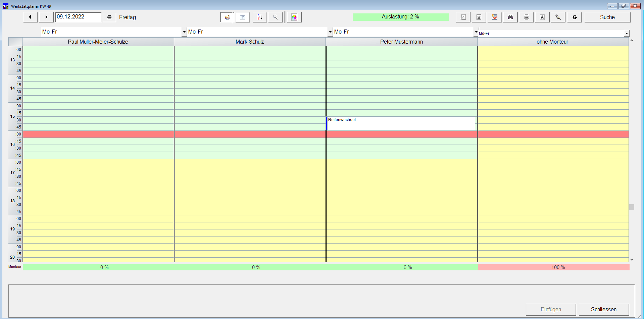Image resolution: width=644 pixels, height=319 pixels.
Task: Click the hour 13 label
Action: click(x=12, y=60)
